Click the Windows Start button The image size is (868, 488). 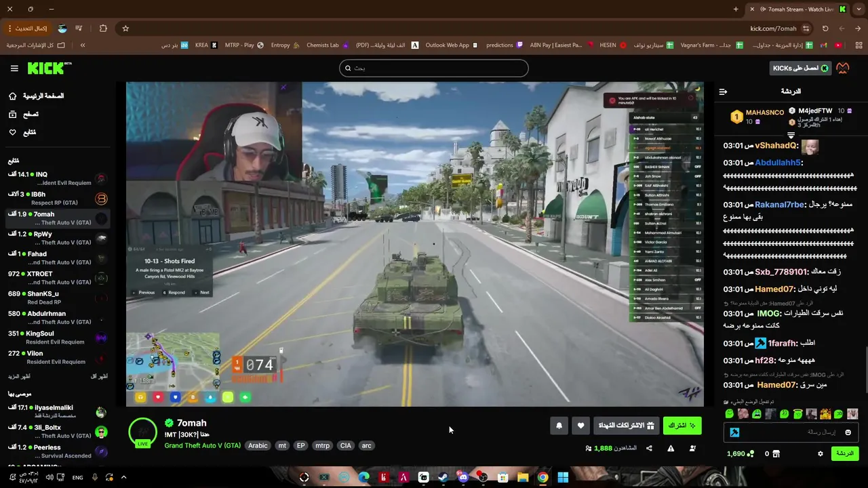pos(563,477)
